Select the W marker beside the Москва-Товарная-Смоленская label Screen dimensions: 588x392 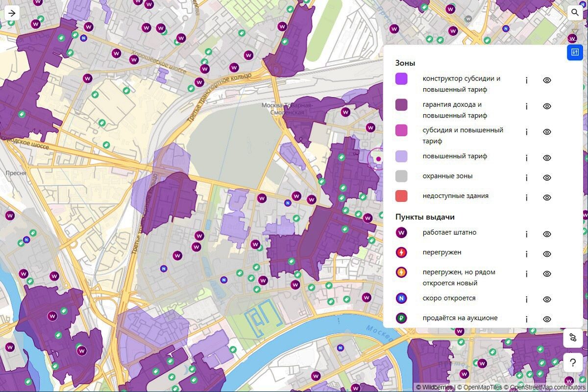[x=346, y=112]
